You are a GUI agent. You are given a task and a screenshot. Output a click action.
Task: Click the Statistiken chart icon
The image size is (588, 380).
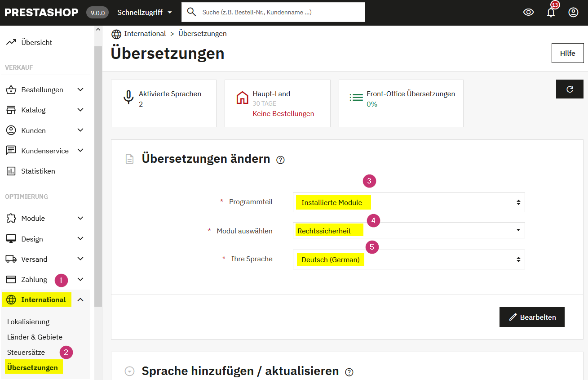[x=11, y=171]
